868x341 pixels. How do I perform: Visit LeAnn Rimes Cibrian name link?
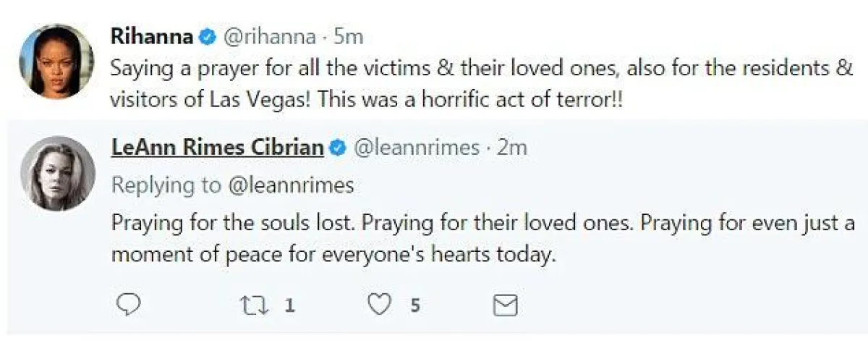pyautogui.click(x=217, y=148)
